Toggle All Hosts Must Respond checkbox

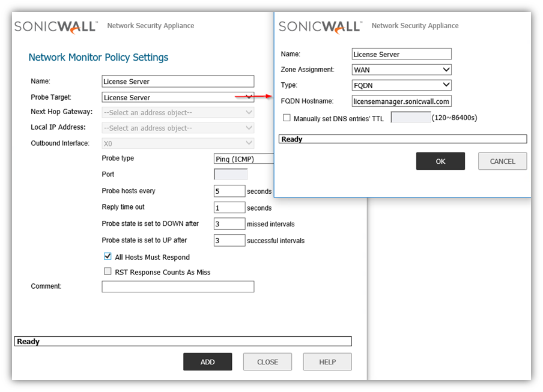click(108, 256)
